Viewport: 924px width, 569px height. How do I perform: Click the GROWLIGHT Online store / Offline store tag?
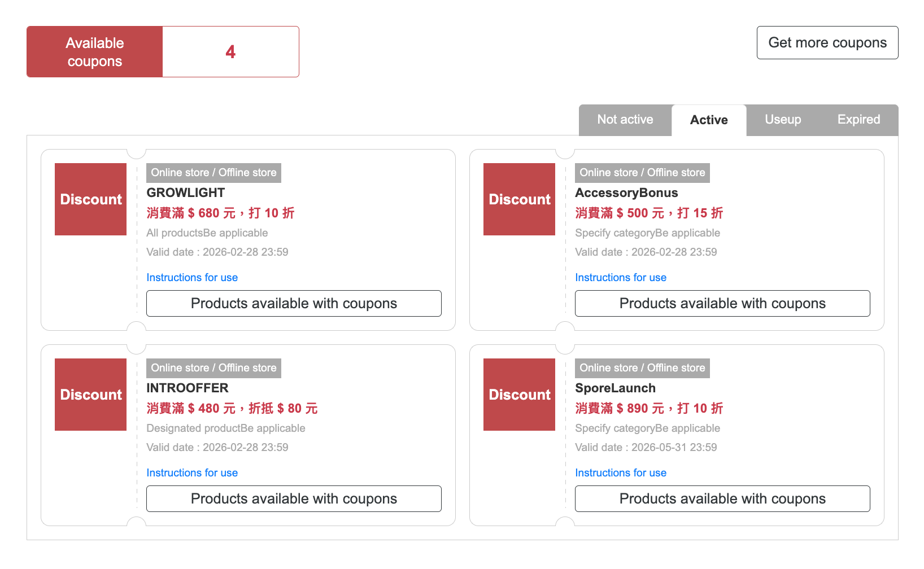coord(213,173)
